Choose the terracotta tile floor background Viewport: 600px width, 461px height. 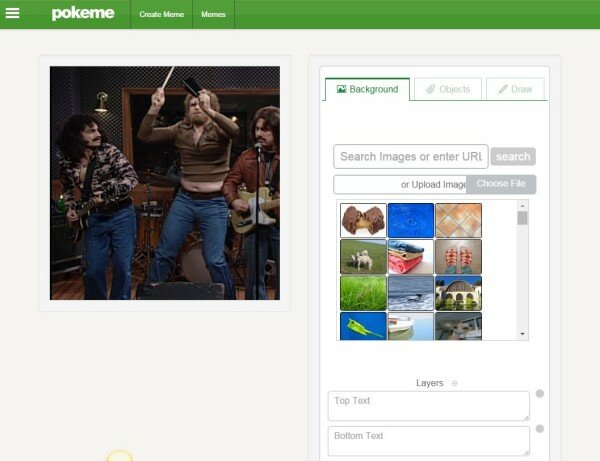[x=458, y=220]
